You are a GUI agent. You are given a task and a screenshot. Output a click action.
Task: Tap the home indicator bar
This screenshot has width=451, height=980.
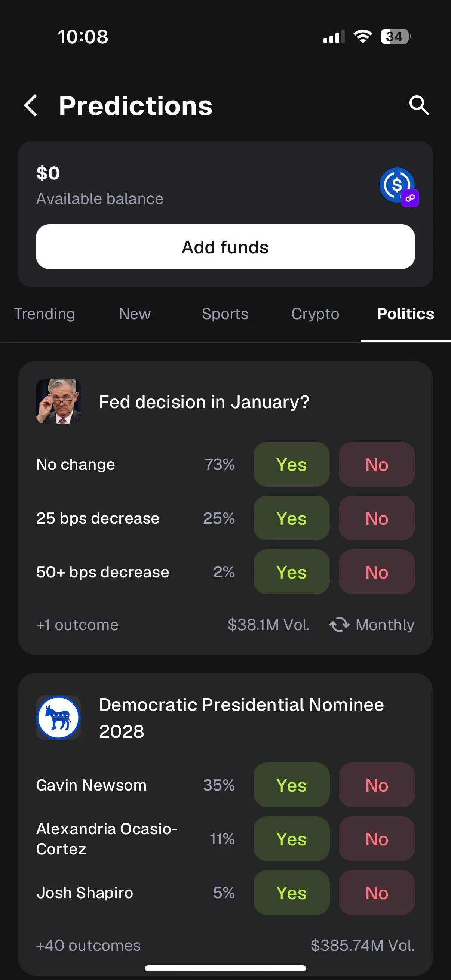(x=225, y=968)
